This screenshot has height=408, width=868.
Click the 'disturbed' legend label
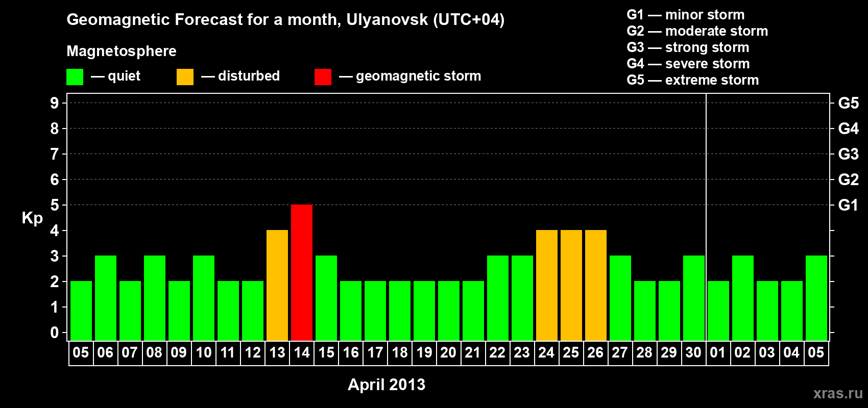(x=249, y=76)
